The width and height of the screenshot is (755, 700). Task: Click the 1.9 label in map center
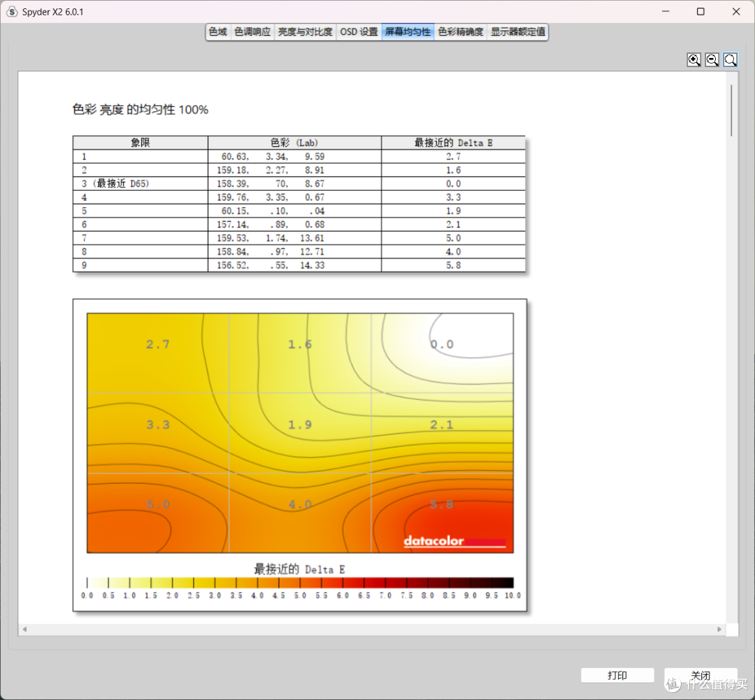point(300,424)
